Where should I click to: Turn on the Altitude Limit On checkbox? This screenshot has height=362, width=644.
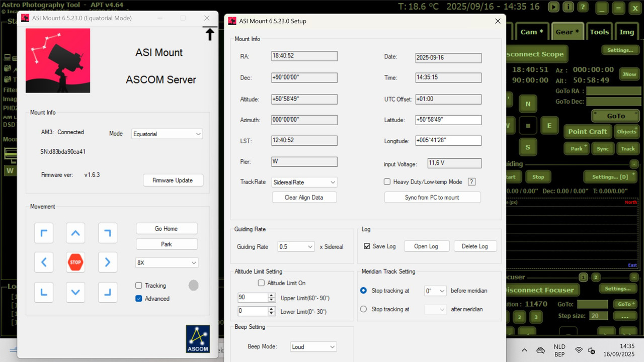click(261, 283)
